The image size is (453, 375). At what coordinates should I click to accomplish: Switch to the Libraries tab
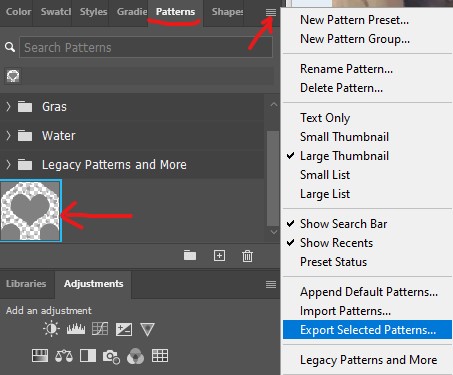click(26, 284)
